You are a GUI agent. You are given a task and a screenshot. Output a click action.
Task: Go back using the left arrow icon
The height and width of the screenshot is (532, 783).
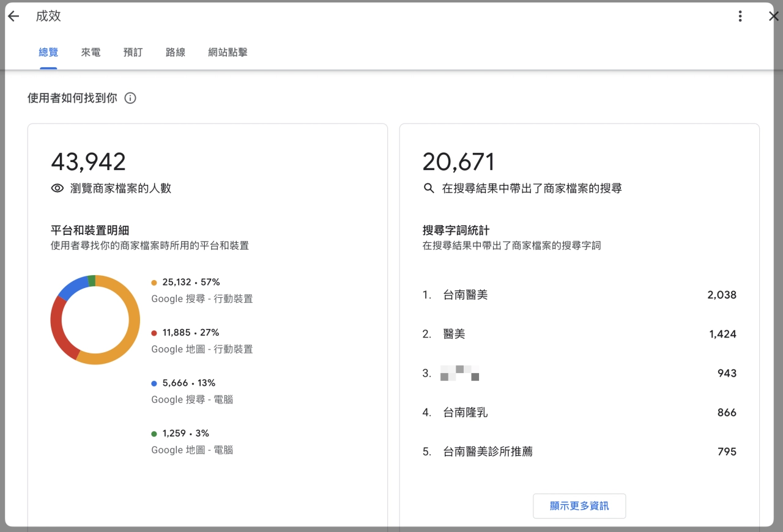pyautogui.click(x=13, y=17)
